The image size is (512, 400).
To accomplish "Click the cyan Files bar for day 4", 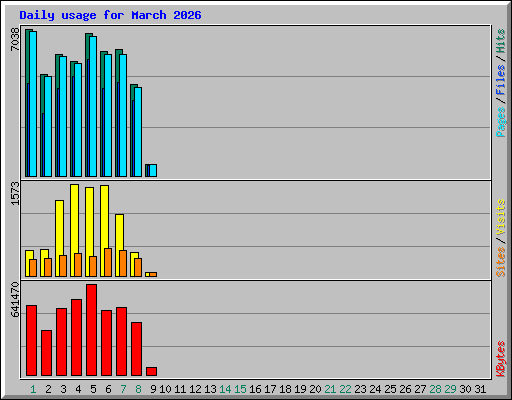I will pyautogui.click(x=78, y=120).
